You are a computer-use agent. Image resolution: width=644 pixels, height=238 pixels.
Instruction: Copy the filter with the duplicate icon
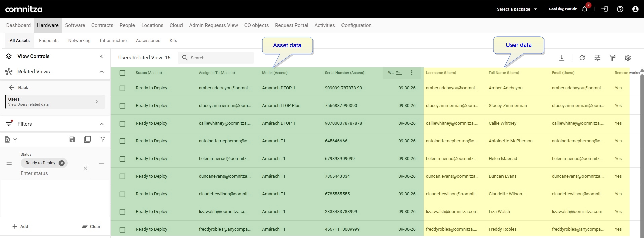tap(87, 139)
